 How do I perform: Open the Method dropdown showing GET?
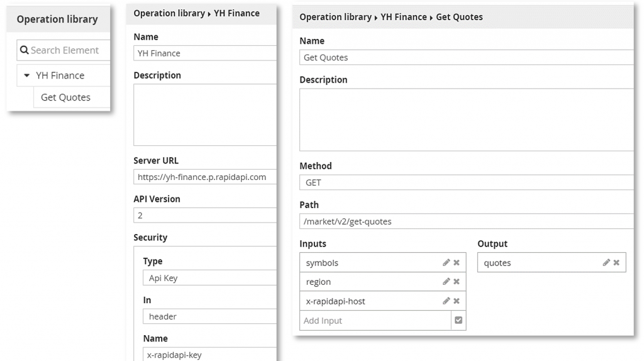coord(465,182)
